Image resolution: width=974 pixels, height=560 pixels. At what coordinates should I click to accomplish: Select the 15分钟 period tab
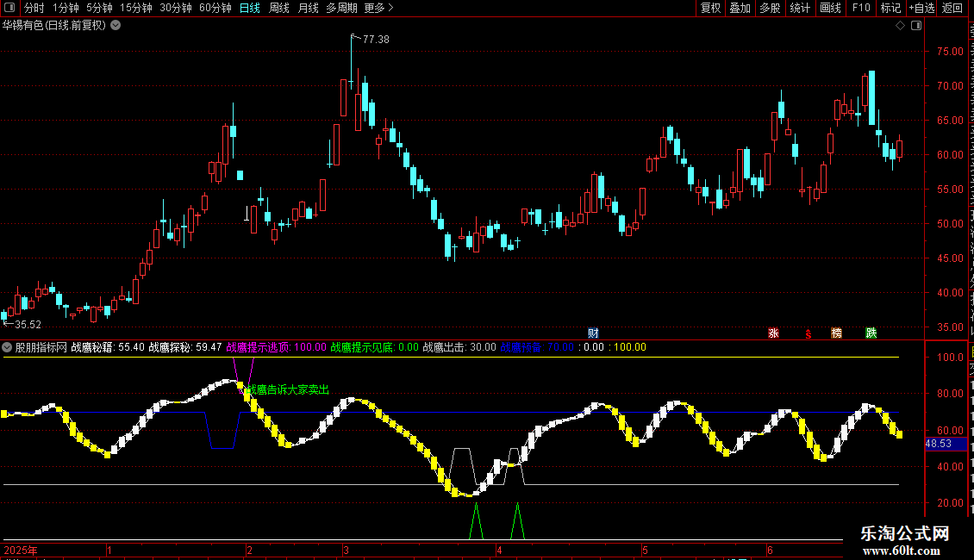(x=136, y=8)
